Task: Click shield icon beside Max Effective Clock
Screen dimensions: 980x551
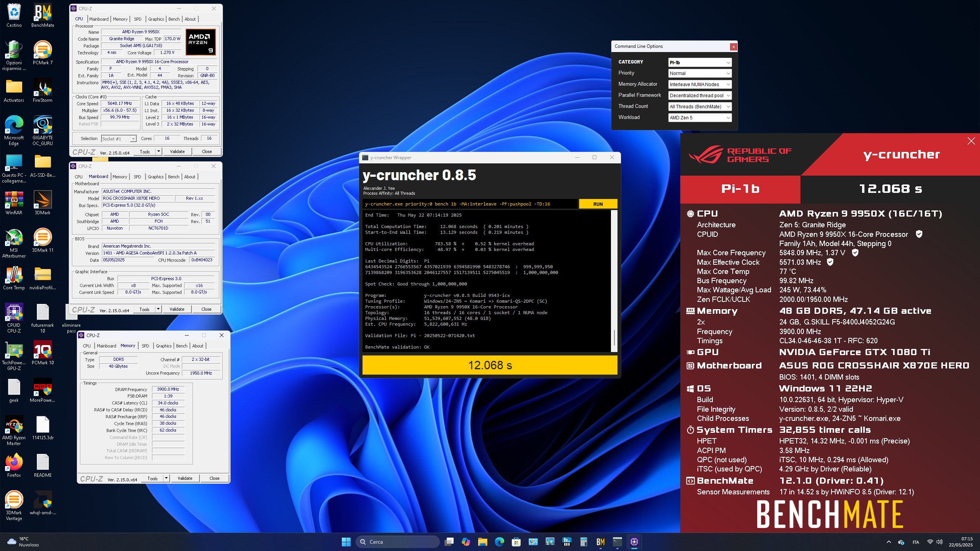Action: 830,262
